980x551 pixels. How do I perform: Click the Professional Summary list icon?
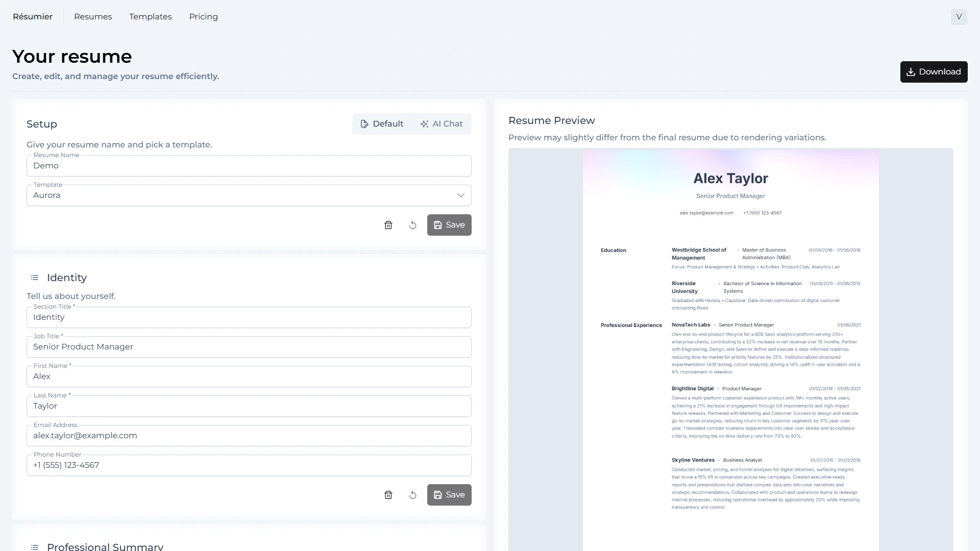tap(35, 547)
